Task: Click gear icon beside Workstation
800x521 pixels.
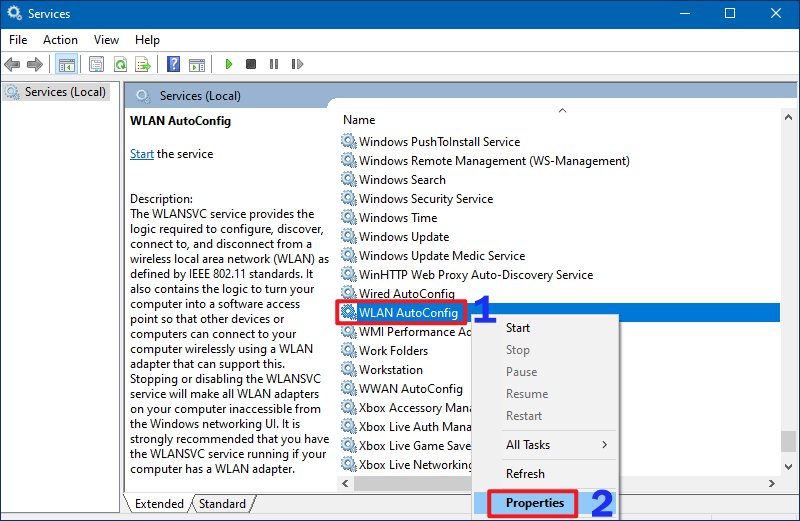Action: 349,369
